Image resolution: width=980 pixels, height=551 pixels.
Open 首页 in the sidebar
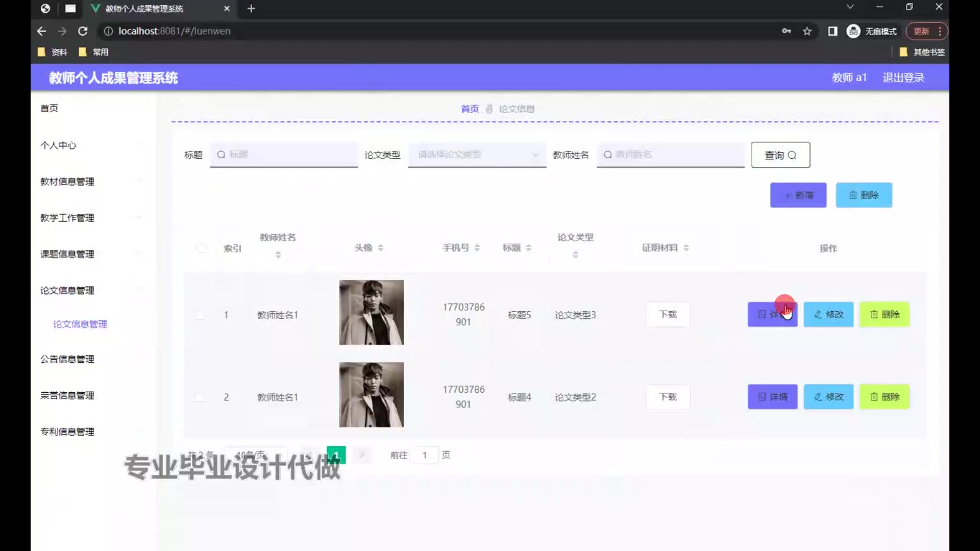[x=50, y=108]
